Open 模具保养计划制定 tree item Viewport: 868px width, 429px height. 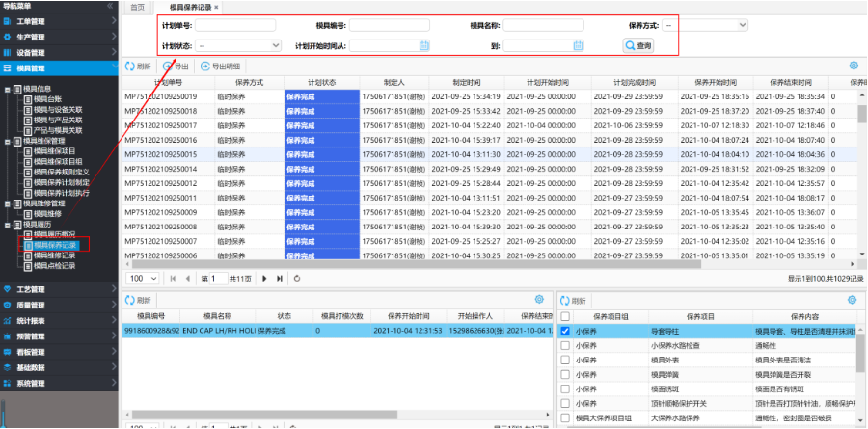coord(62,182)
